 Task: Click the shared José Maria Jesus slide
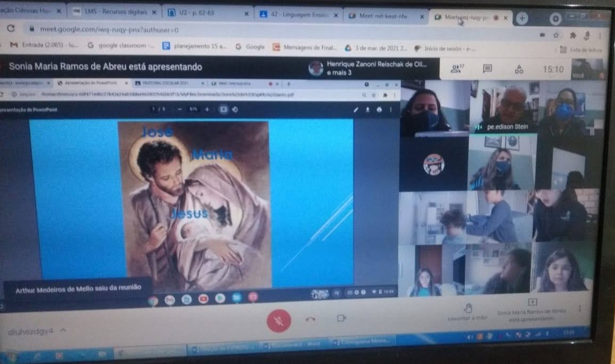coord(194,204)
